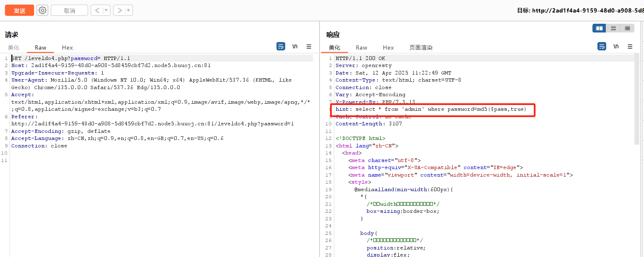Click the Host header line
Image resolution: width=644 pixels, height=257 pixels.
[x=111, y=65]
